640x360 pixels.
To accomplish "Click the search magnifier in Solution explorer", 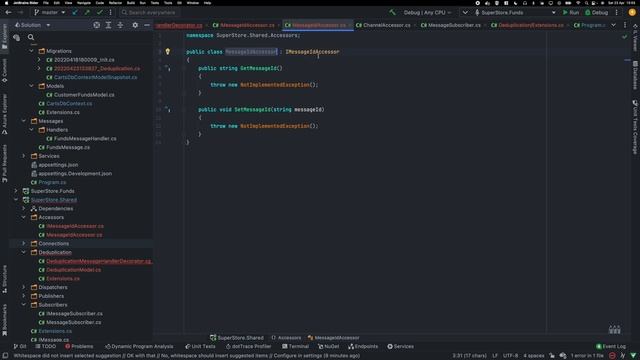I will (x=31, y=38).
